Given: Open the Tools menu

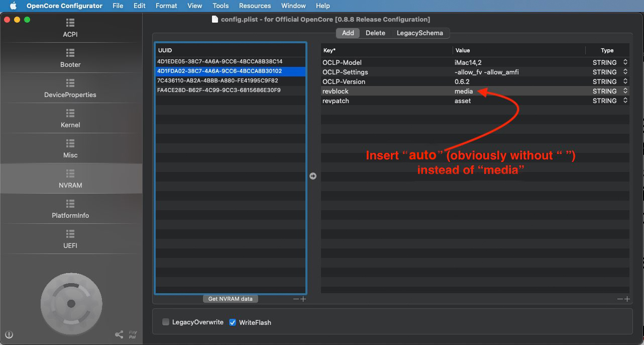Looking at the screenshot, I should click(221, 6).
